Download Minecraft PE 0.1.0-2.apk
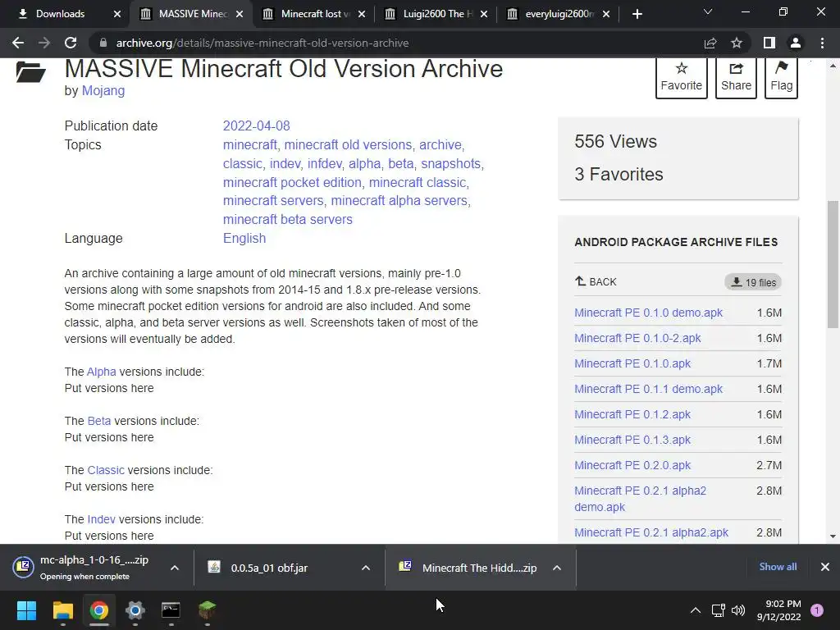 click(637, 338)
